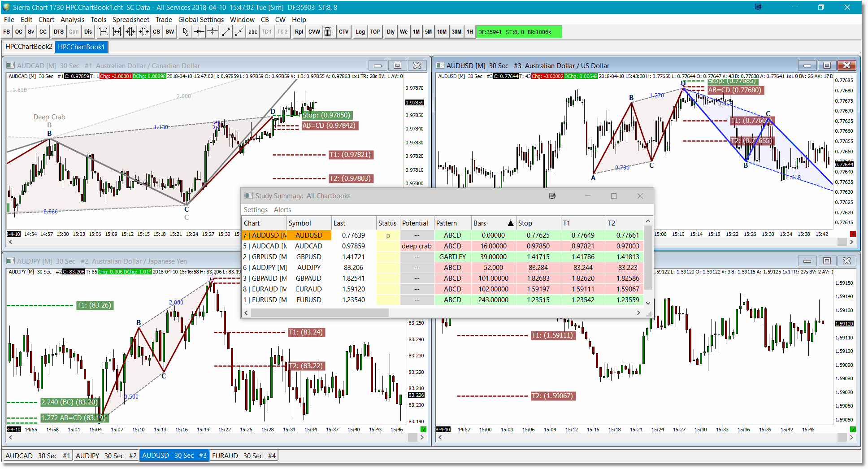Select the line drawing tool
This screenshot has height=469, width=868.
pos(226,32)
